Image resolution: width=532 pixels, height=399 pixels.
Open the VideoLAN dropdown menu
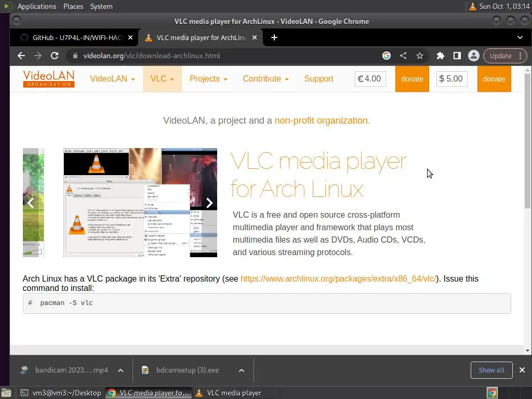coord(112,79)
